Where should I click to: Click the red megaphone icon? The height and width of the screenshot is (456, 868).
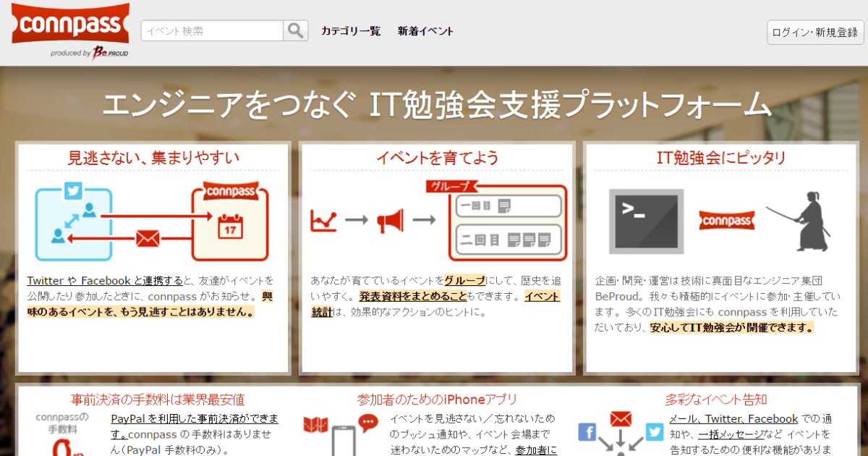(x=390, y=220)
